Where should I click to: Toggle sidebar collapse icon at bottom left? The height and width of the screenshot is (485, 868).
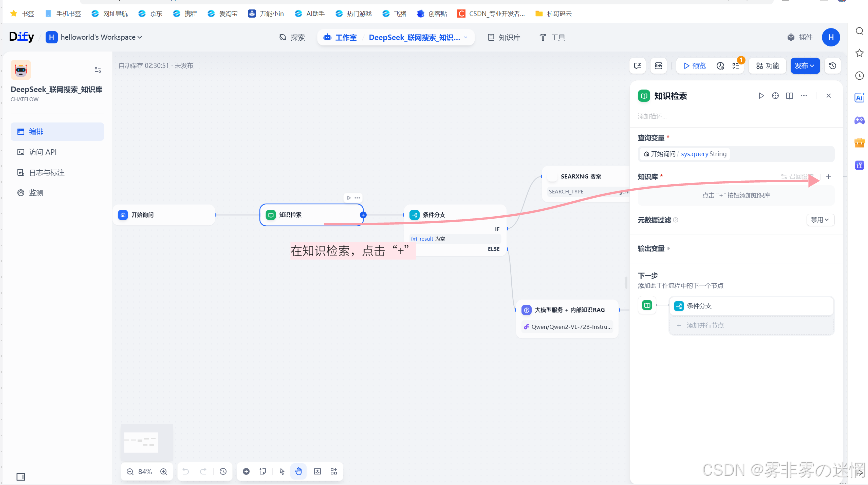[21, 477]
